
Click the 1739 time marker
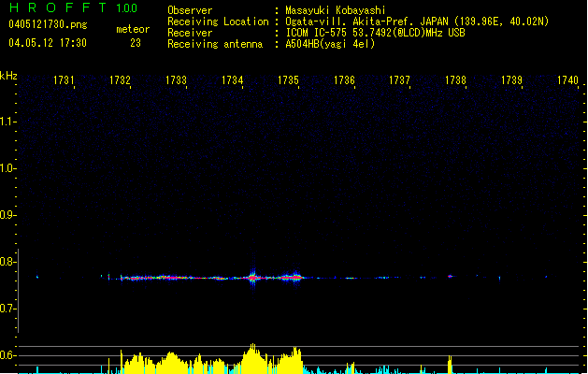click(x=511, y=80)
